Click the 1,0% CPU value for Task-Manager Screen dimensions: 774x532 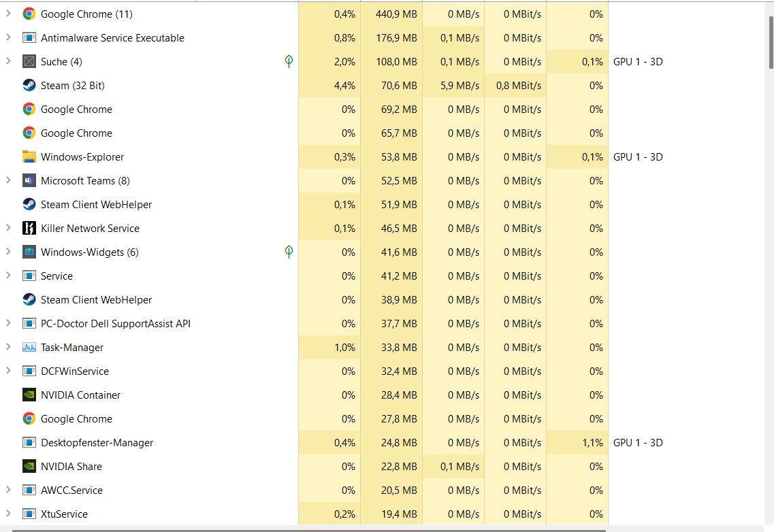click(344, 348)
